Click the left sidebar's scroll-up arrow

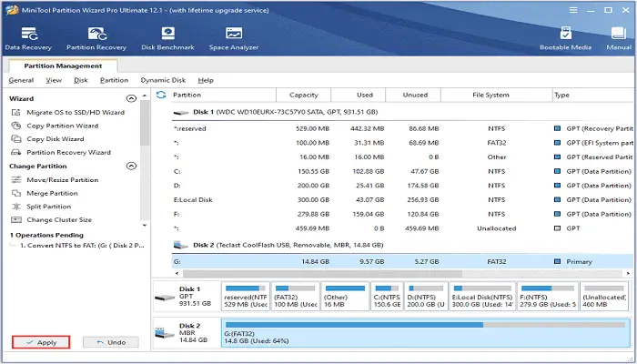click(x=145, y=96)
